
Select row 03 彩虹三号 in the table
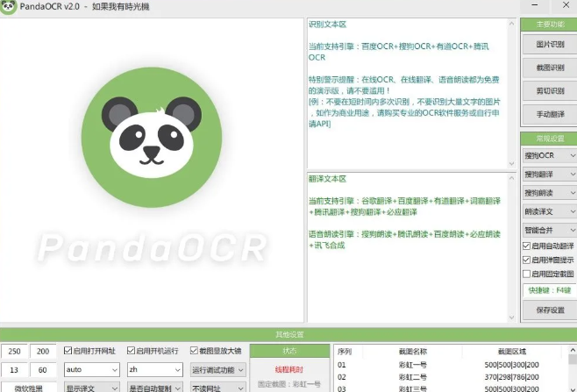point(451,388)
